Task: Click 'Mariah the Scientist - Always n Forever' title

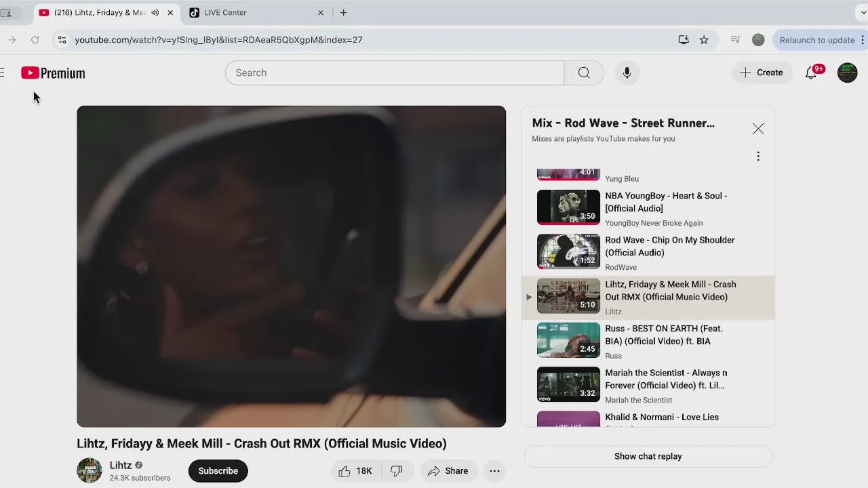Action: tap(666, 379)
